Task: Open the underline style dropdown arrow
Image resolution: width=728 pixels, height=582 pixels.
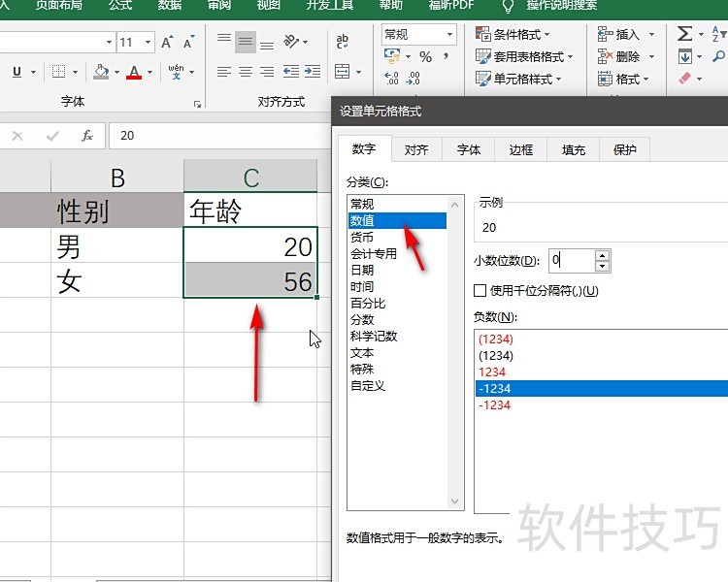Action: (33, 72)
